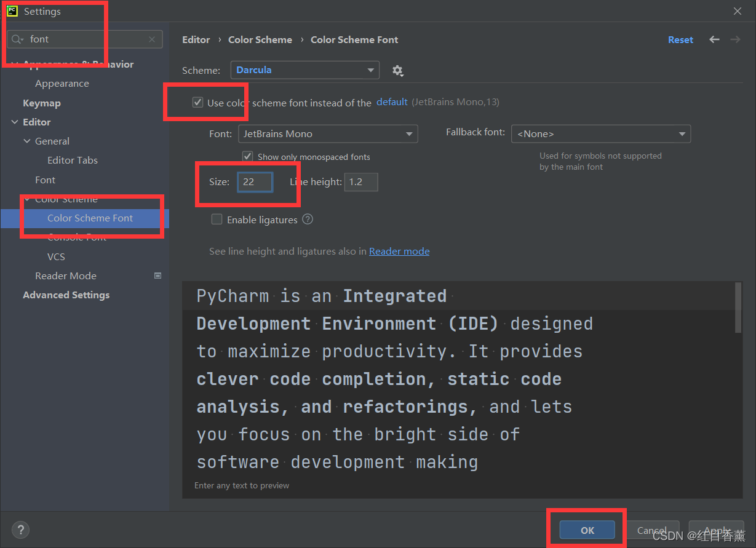The image size is (756, 548).
Task: Click the help question mark icon
Action: (x=20, y=530)
